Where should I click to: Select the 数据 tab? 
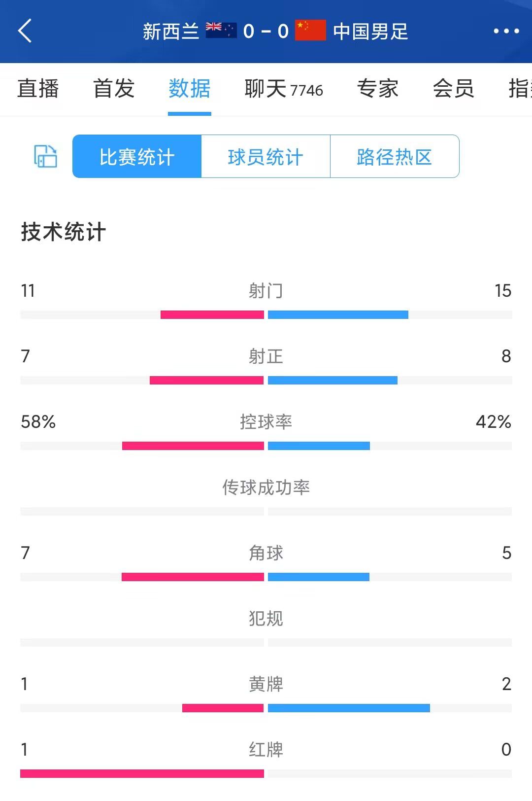(190, 89)
